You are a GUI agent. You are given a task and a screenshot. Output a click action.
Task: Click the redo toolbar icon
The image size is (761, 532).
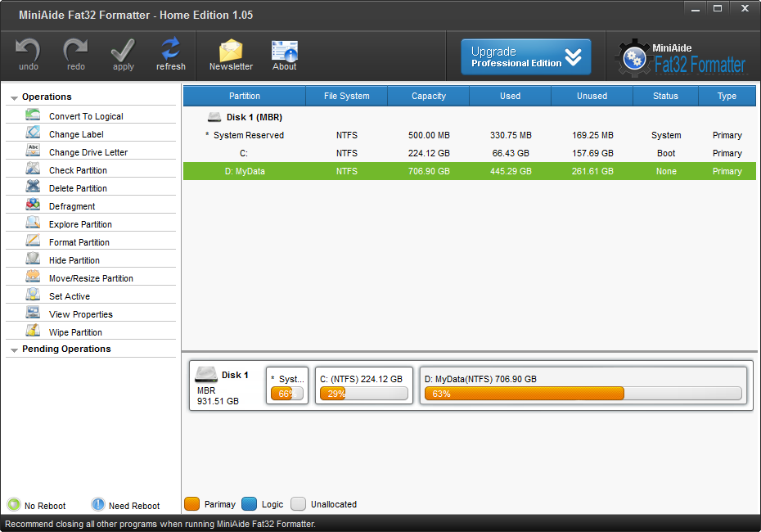click(x=75, y=49)
